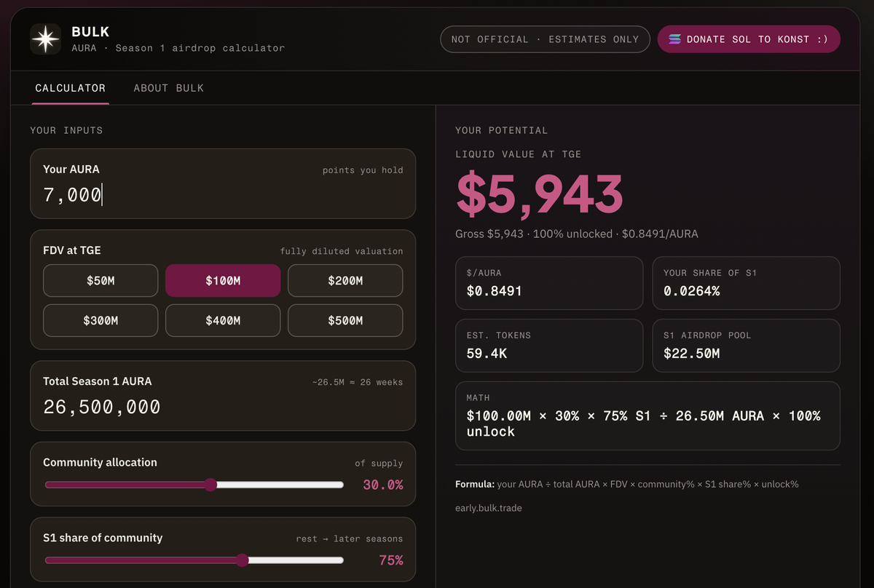This screenshot has height=588, width=874.
Task: Open the ABOUT BULK tab
Action: coord(169,88)
